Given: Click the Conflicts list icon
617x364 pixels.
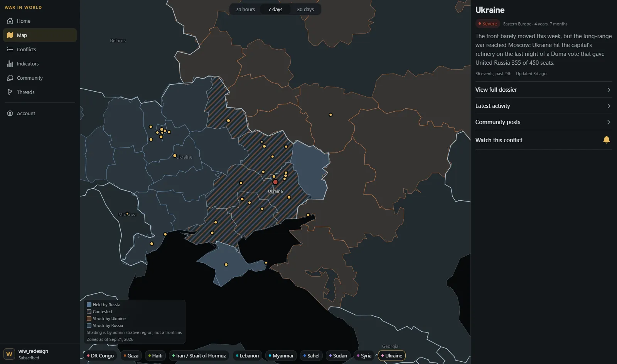Looking at the screenshot, I should tap(10, 49).
